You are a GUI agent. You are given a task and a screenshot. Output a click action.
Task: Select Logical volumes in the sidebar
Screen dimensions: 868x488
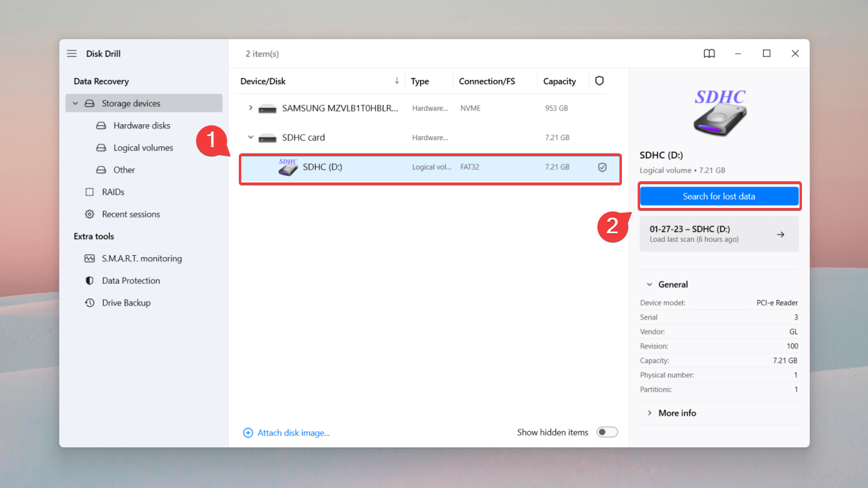click(143, 148)
